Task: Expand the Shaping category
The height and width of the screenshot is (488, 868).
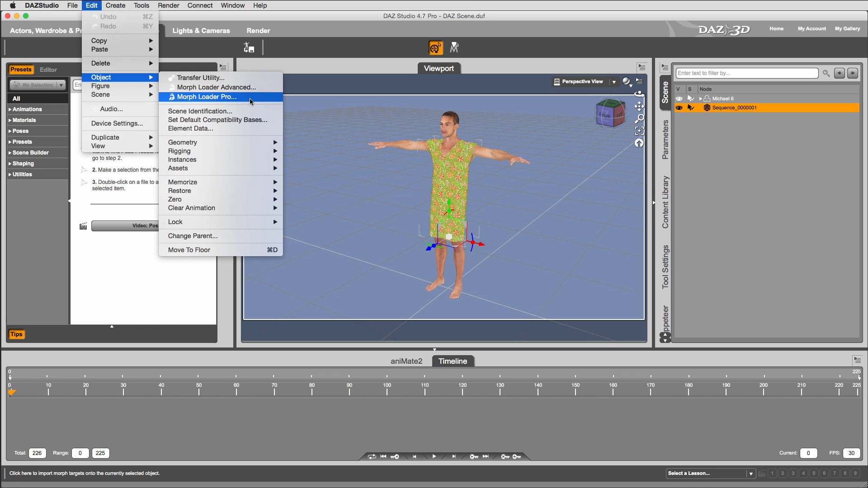Action: click(x=10, y=164)
